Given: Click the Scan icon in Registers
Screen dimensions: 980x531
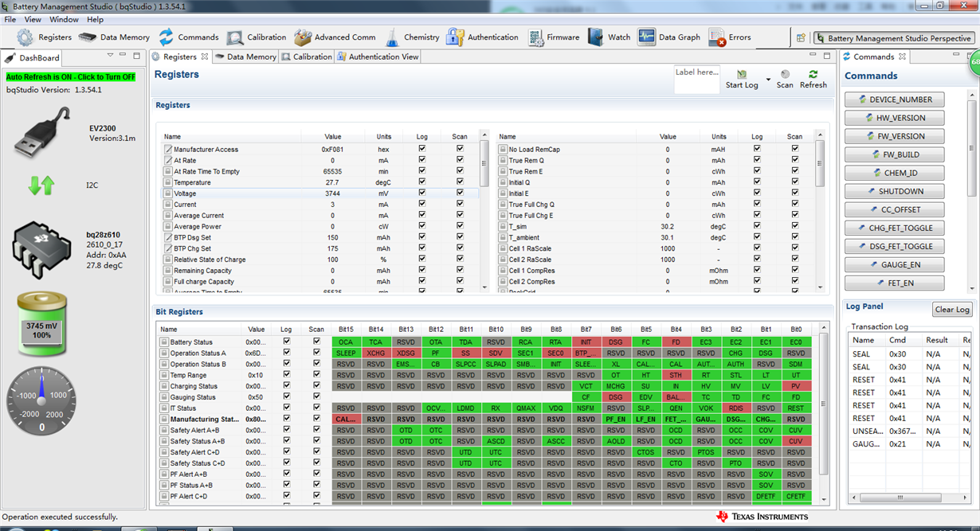Looking at the screenshot, I should point(785,74).
